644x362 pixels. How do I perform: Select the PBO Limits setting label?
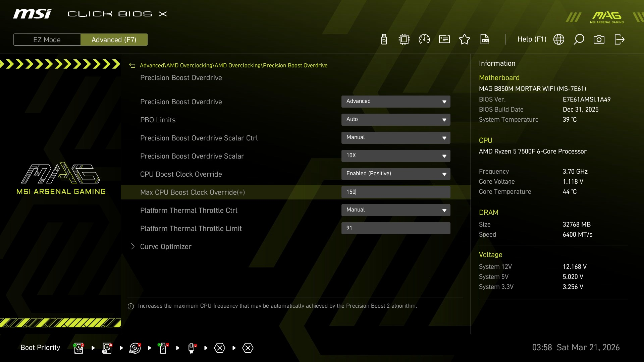click(x=158, y=120)
